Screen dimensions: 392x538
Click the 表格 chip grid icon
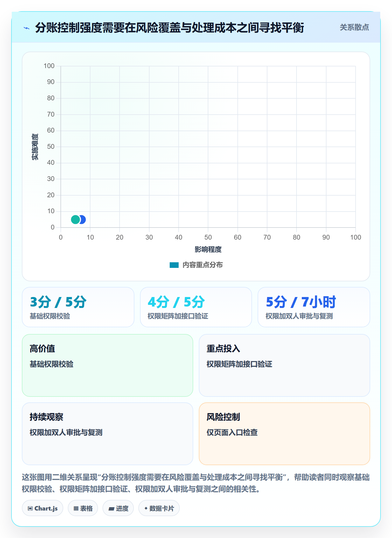coord(76,509)
